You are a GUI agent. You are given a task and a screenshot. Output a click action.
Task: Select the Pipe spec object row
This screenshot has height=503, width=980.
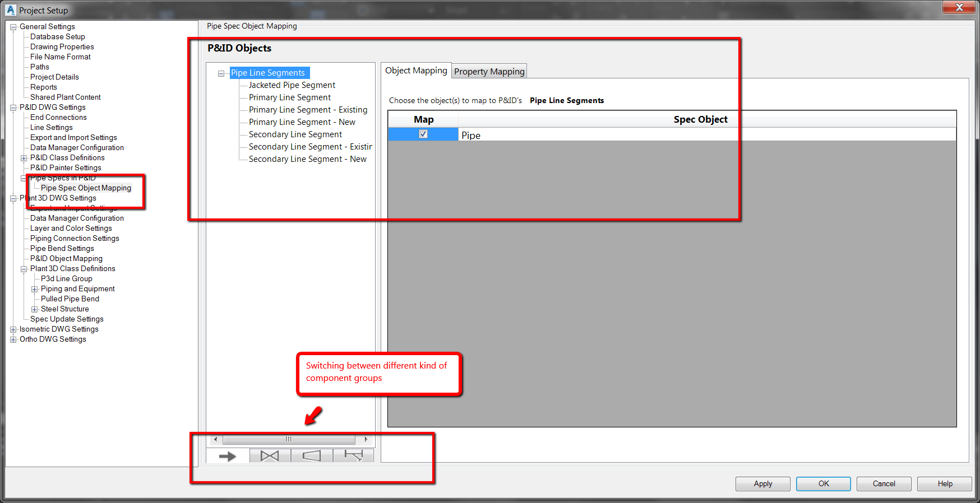[672, 134]
